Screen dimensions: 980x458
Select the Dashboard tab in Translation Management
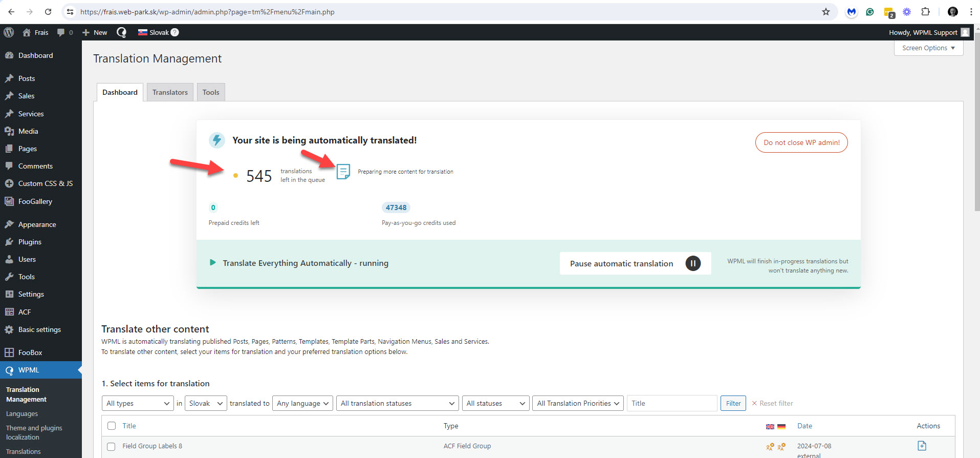coord(120,92)
